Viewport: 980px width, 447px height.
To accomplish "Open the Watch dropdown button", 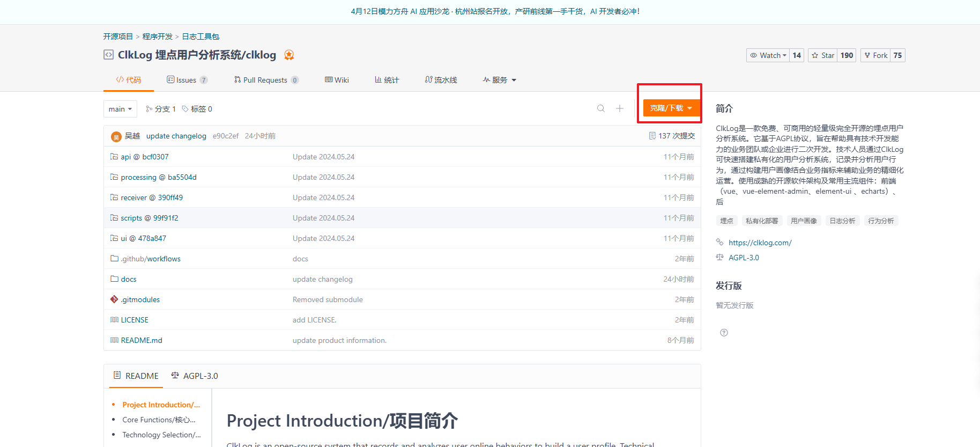I will click(768, 55).
